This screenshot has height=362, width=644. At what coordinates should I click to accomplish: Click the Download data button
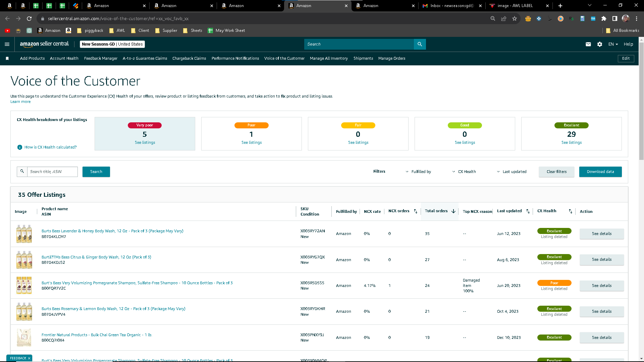point(600,172)
